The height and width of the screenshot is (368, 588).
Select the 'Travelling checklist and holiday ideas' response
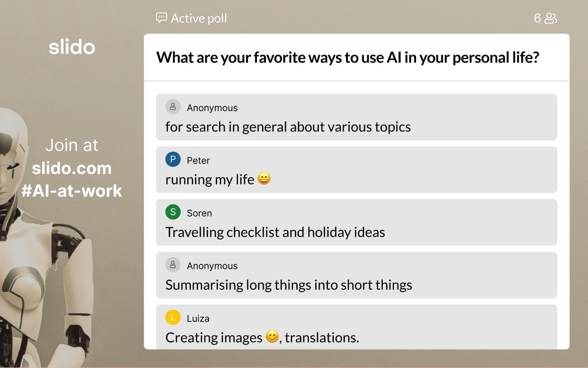[x=275, y=232]
